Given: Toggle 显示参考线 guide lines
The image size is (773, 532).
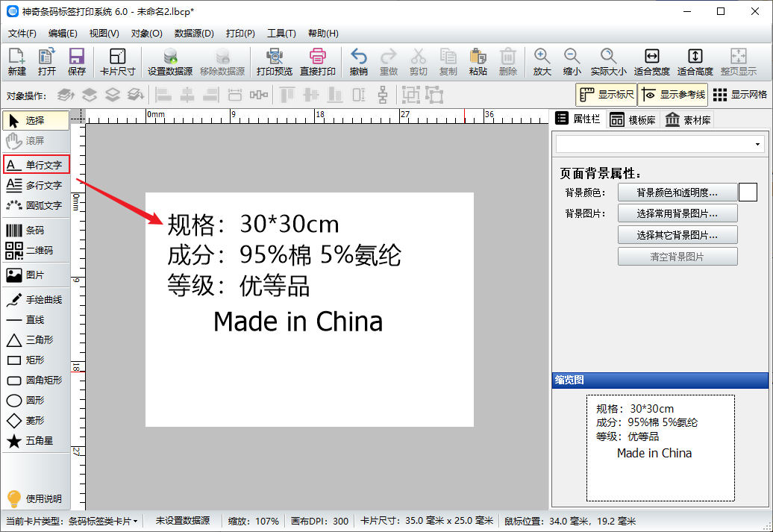Looking at the screenshot, I should point(673,95).
